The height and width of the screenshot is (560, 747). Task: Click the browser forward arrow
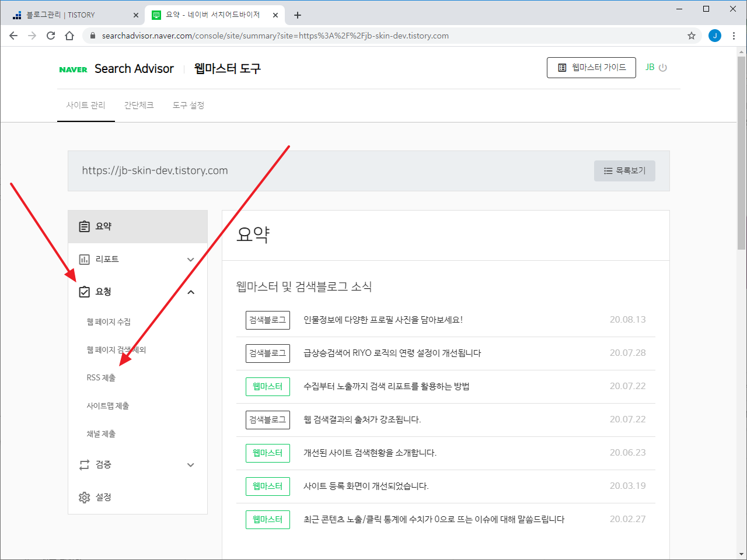(x=32, y=36)
